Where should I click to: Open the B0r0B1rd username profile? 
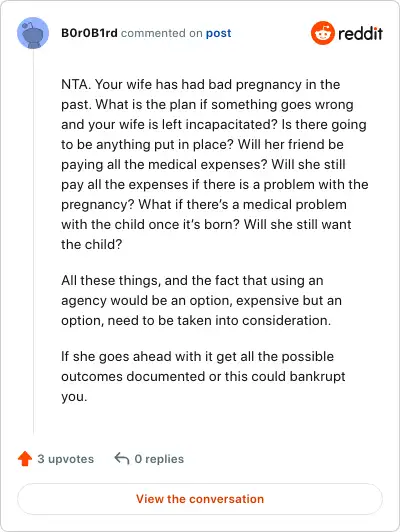click(89, 33)
